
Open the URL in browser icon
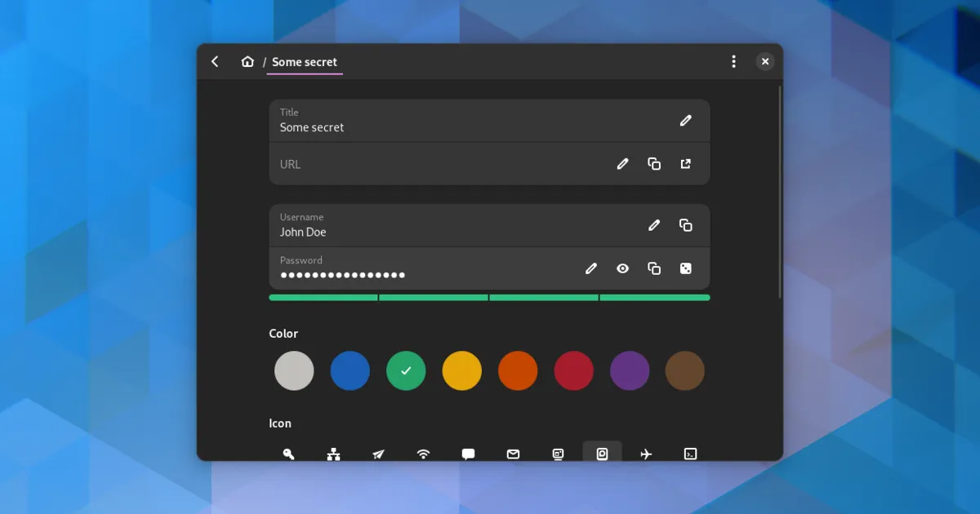685,164
